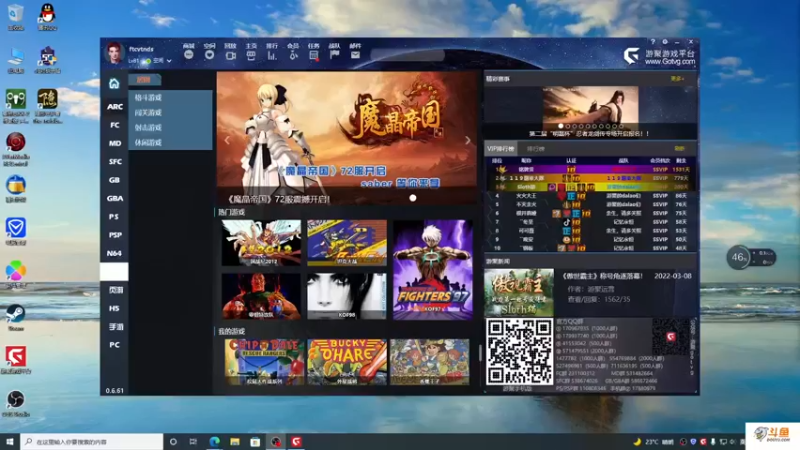The height and width of the screenshot is (450, 800).
Task: Open the 傲世霸主 news thumbnail
Action: click(519, 293)
